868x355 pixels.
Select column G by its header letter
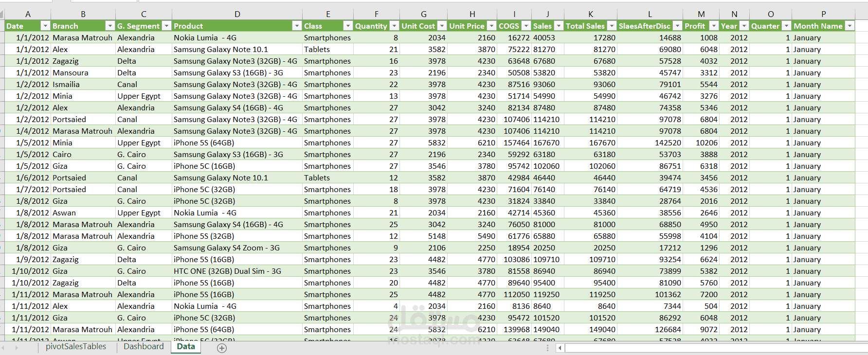[x=424, y=14]
